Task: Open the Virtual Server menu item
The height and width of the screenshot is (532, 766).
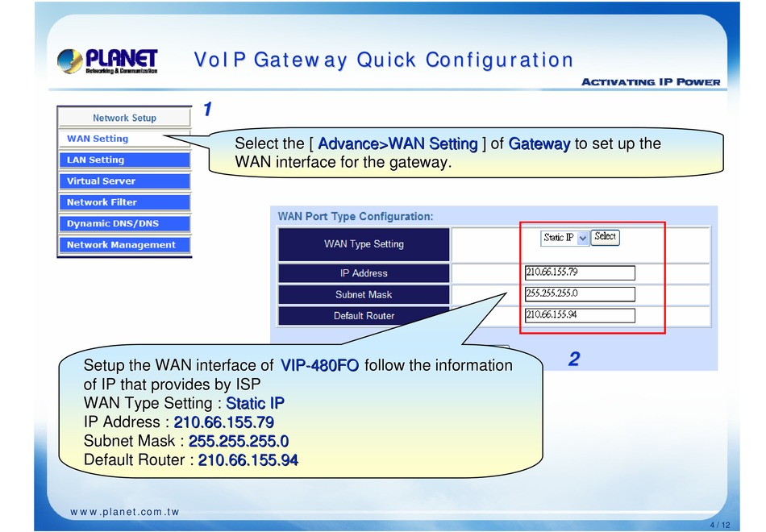Action: coord(124,181)
